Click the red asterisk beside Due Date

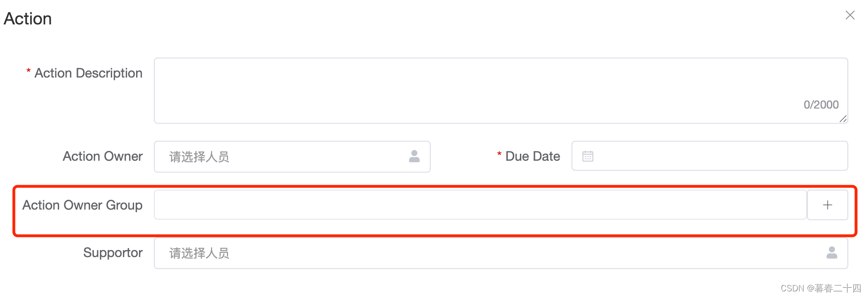(499, 153)
